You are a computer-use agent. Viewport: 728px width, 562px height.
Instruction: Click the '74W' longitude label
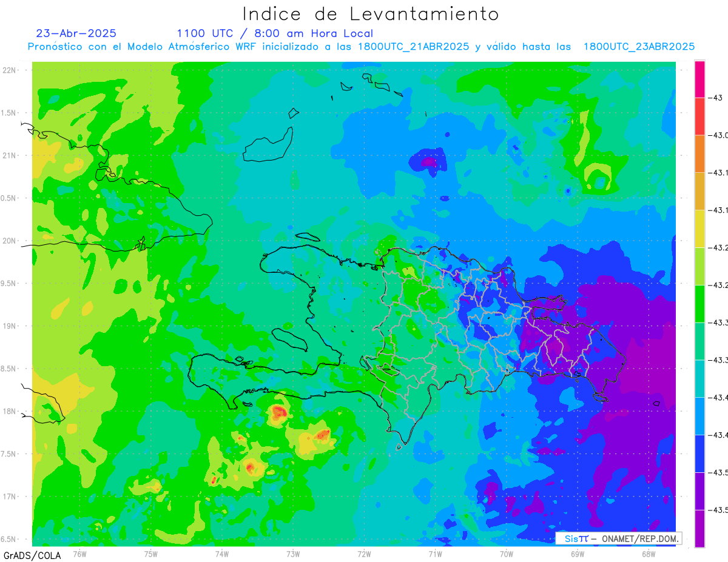click(222, 554)
